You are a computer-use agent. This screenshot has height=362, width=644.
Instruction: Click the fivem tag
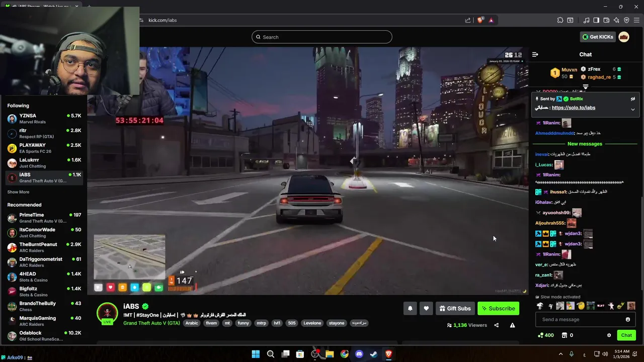[x=211, y=323]
